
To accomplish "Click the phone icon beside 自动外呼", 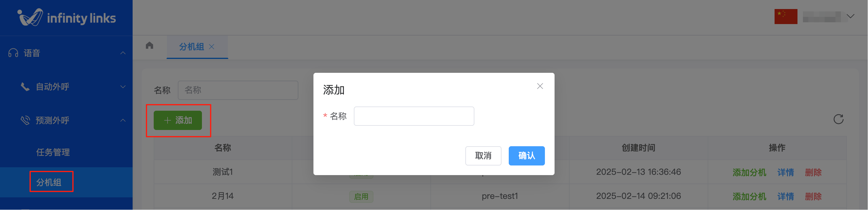I will click(x=25, y=86).
